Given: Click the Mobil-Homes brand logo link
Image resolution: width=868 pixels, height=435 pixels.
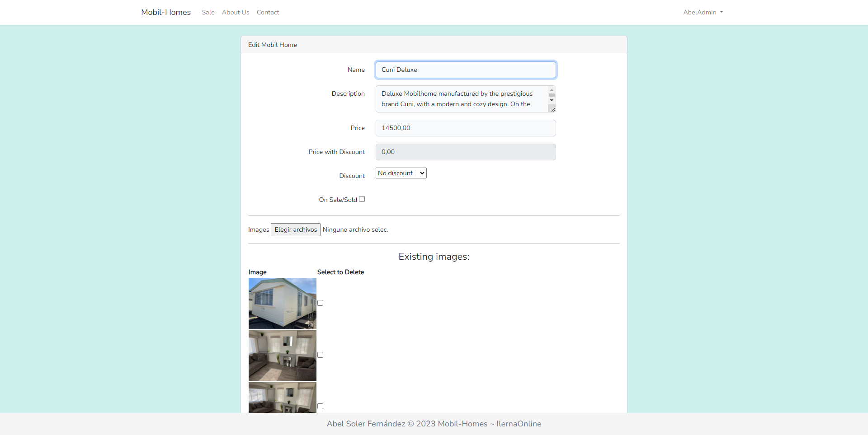Looking at the screenshot, I should click(165, 12).
